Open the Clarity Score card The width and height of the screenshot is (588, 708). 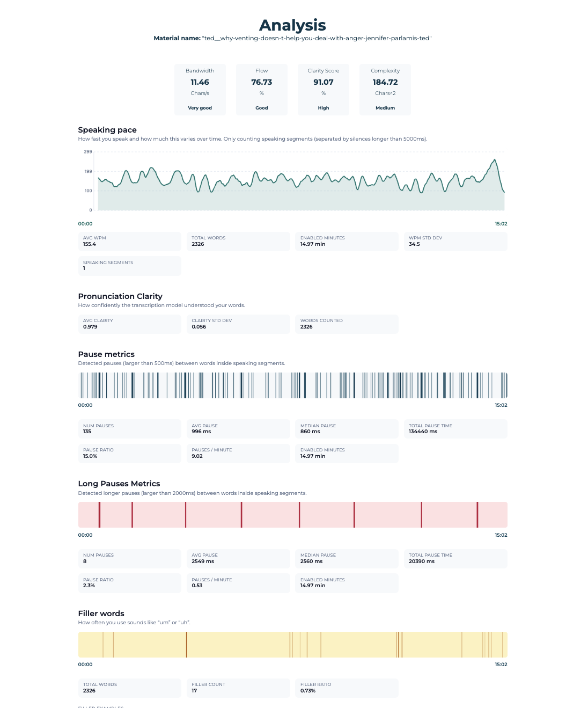click(323, 89)
